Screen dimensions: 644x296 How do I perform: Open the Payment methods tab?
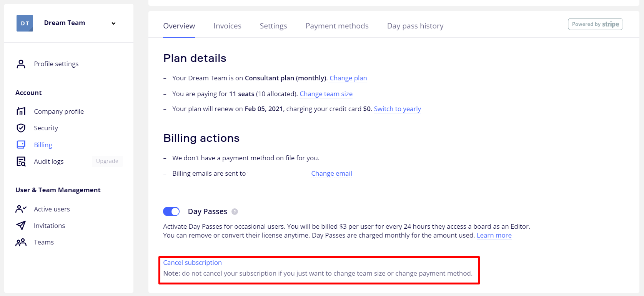337,26
